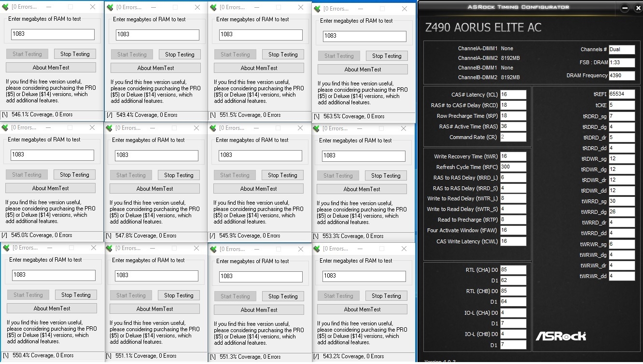Focus RAM megabytes field in 545.0% coverage window
This screenshot has width=643, height=364.
[x=52, y=155]
